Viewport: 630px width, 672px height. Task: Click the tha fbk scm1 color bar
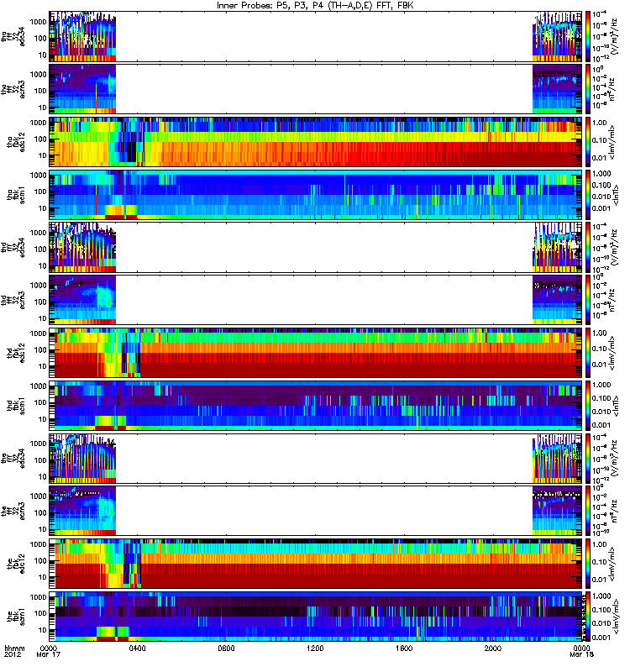click(x=587, y=195)
